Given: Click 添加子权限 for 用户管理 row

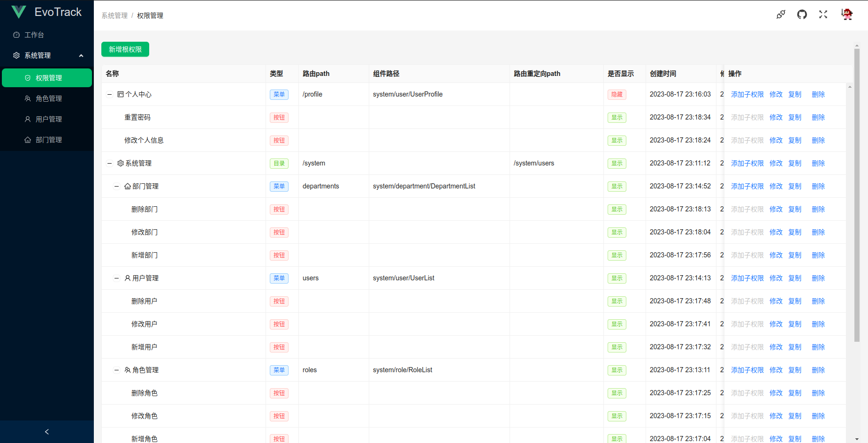Looking at the screenshot, I should [747, 278].
